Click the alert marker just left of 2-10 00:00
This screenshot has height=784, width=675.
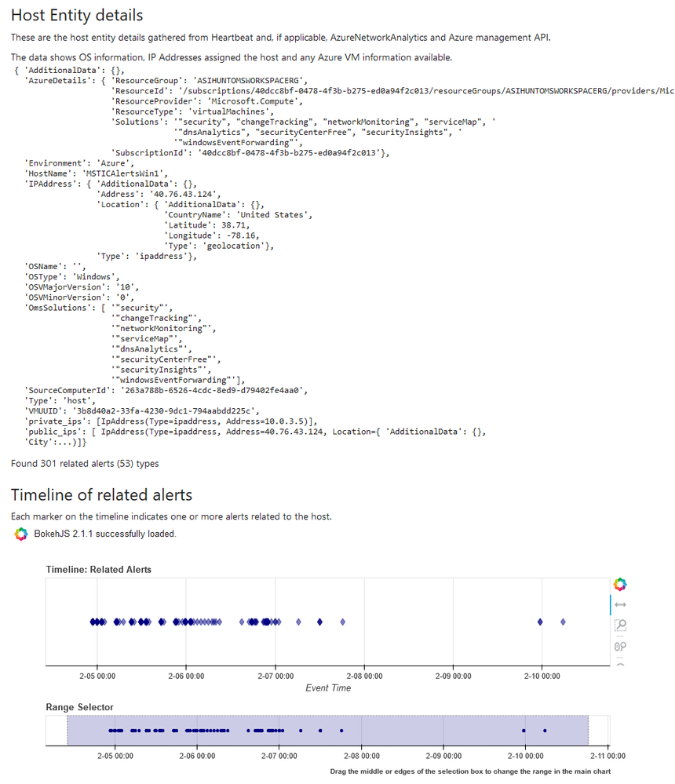540,622
